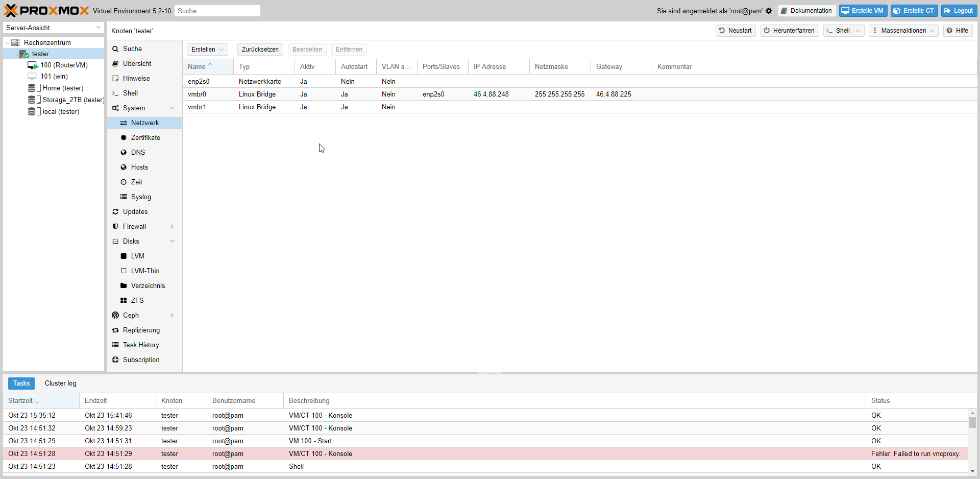Collapse the Rechenzentrum tree node
The height and width of the screenshot is (479, 980).
pos(8,43)
